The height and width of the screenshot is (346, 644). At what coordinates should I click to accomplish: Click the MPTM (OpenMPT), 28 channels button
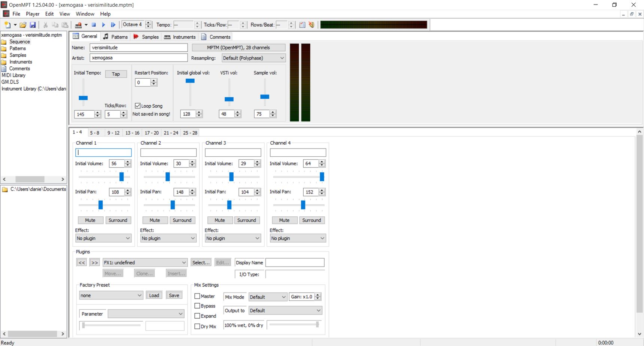point(239,48)
